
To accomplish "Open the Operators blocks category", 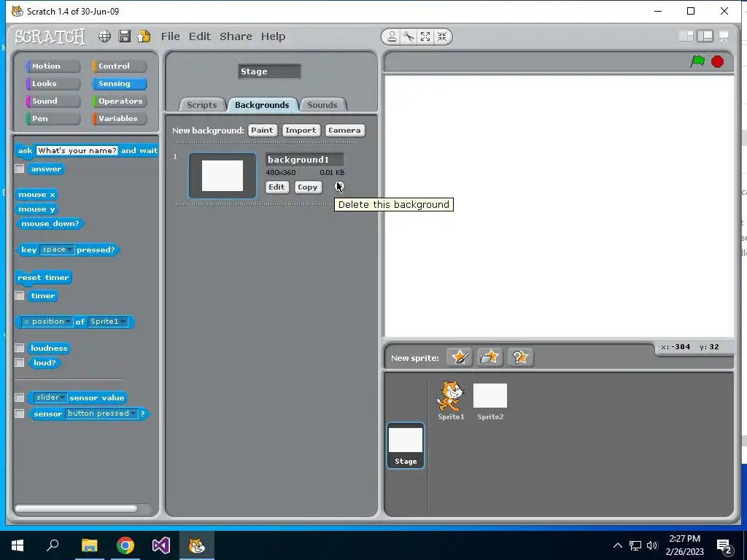I will (119, 101).
